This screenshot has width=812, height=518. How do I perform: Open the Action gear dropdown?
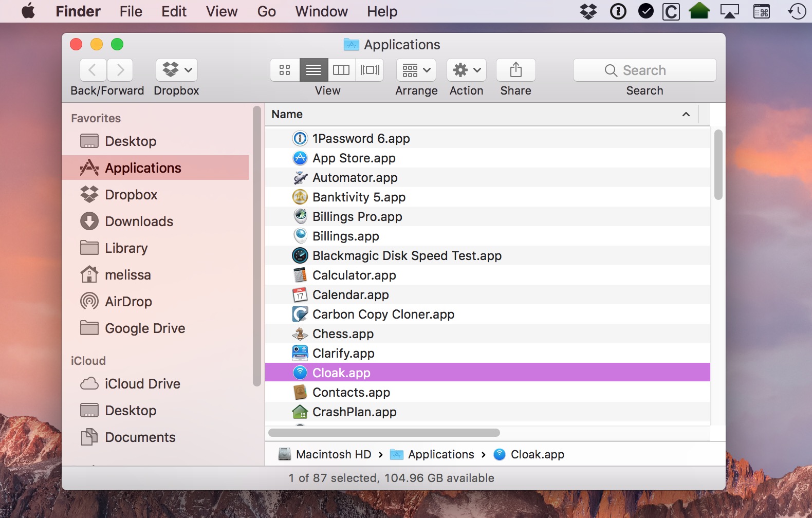pos(467,70)
